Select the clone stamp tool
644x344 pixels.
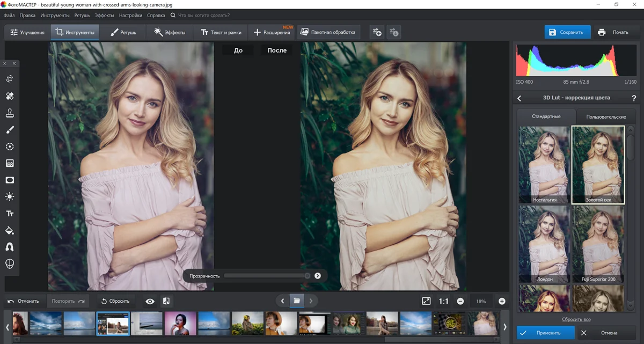point(10,113)
